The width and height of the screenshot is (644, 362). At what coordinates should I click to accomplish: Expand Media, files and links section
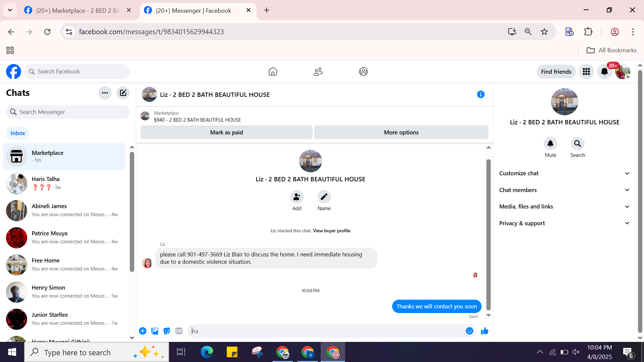pos(564,206)
